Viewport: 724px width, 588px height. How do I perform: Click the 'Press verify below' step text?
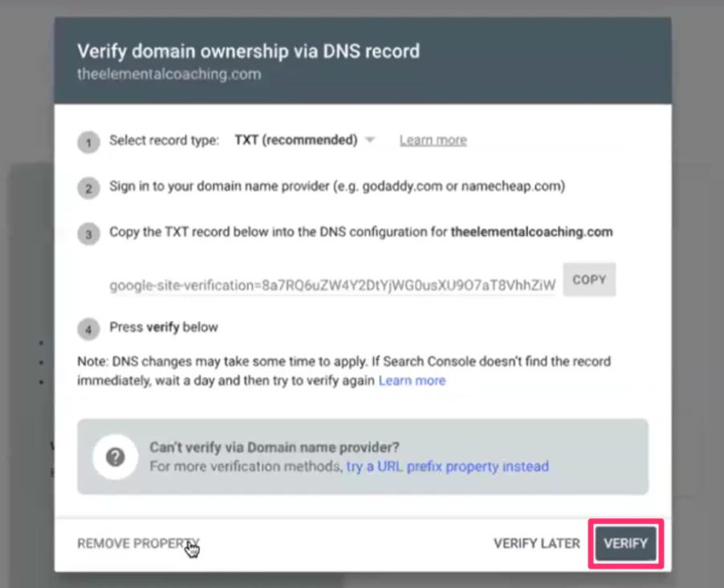pyautogui.click(x=163, y=326)
